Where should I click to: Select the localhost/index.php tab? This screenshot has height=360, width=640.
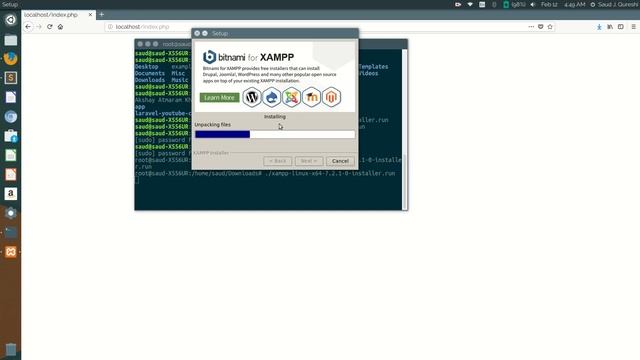[58, 15]
